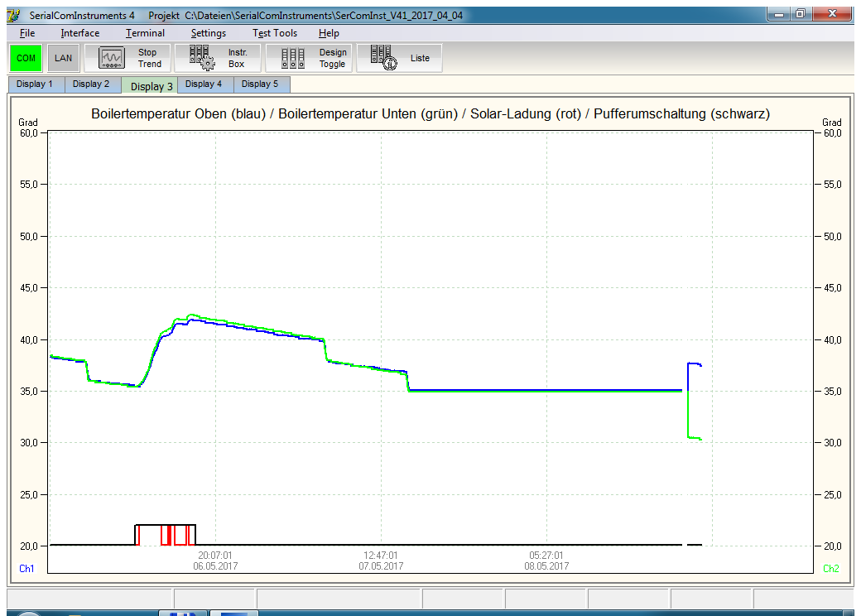The image size is (861, 616).
Task: Click the 05:27:01 08.05.2017 time label
Action: pos(546,561)
